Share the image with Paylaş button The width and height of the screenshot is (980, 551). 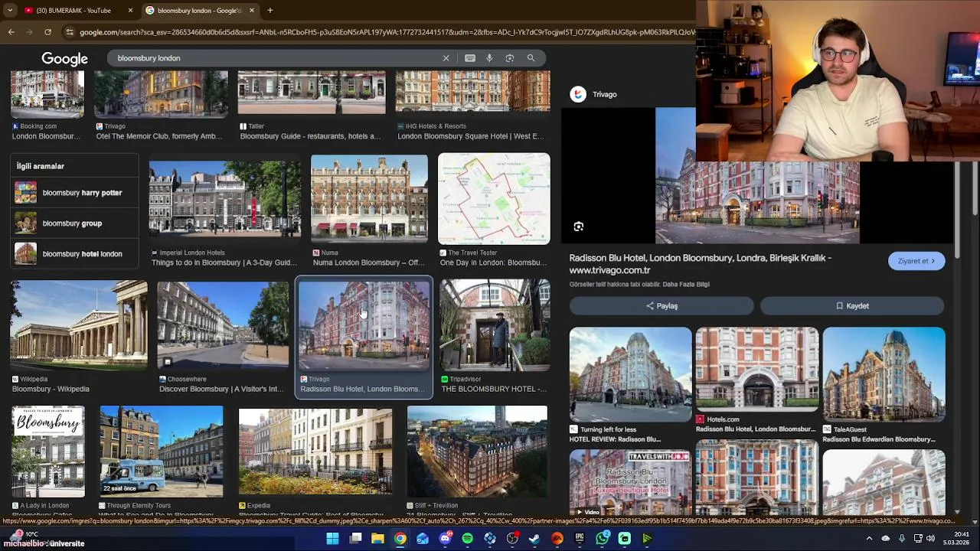click(x=661, y=306)
